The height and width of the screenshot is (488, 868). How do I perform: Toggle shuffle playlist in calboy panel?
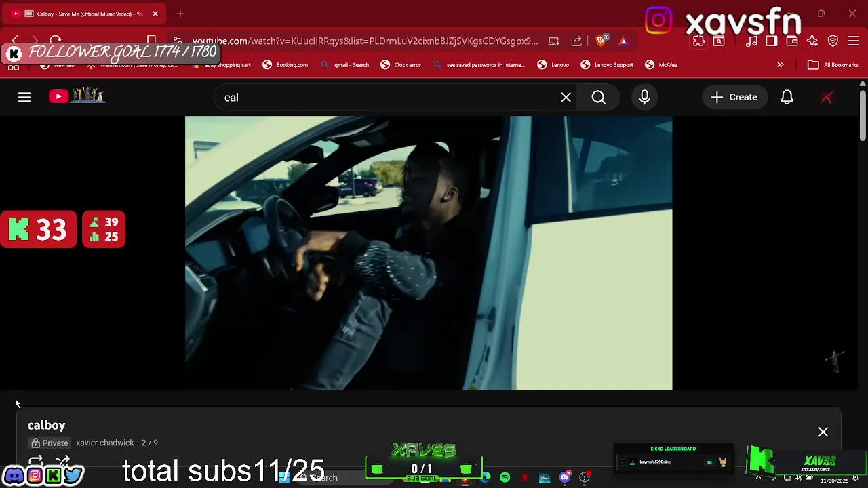[x=62, y=462]
